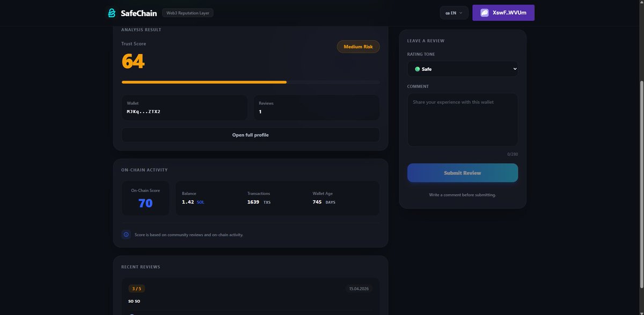This screenshot has width=644, height=315.
Task: Click the SafeChain brand name in the header
Action: pyautogui.click(x=138, y=12)
